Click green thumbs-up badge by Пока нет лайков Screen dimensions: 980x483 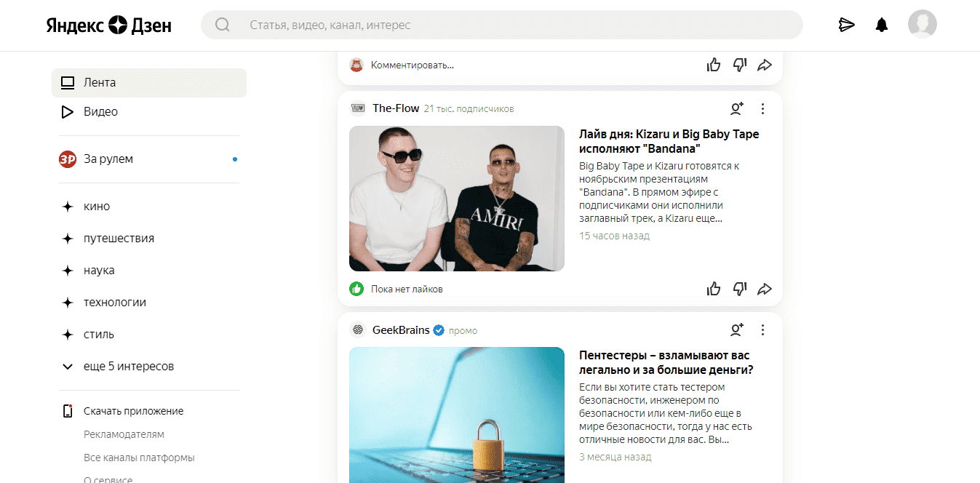[356, 289]
